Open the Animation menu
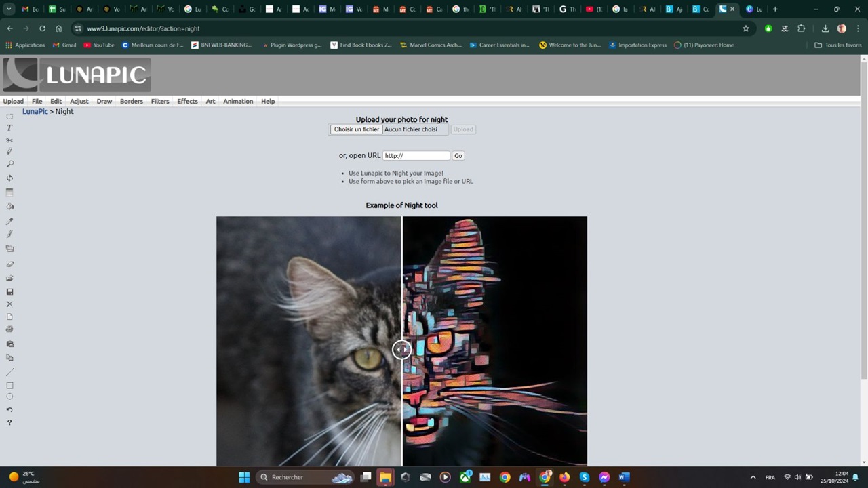The image size is (868, 488). click(237, 101)
